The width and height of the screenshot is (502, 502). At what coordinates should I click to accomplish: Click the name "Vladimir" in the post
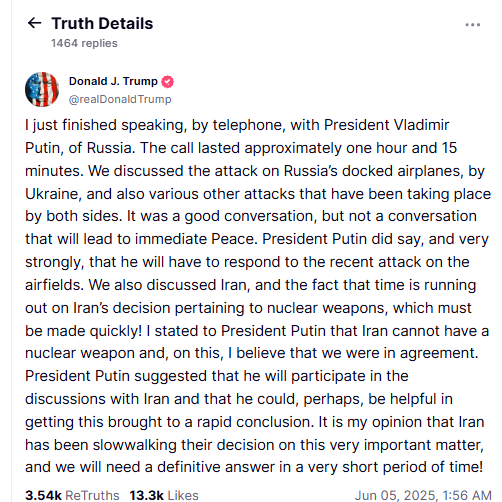coord(421,125)
